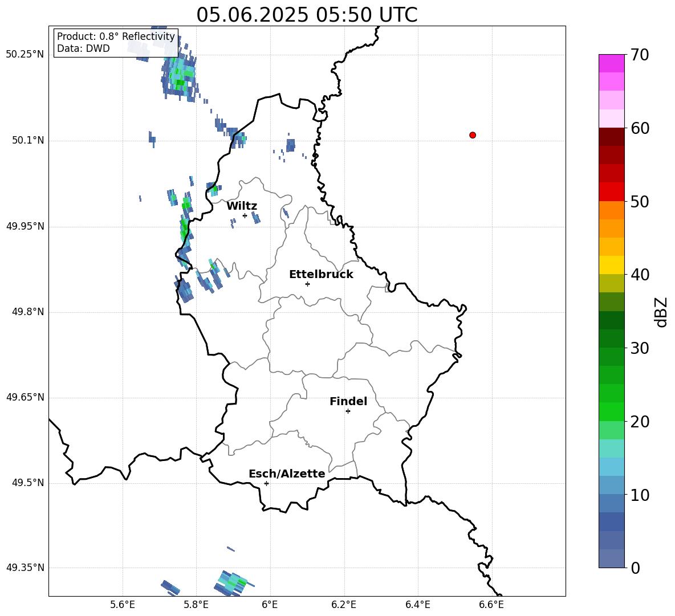This screenshot has height=616, width=675.
Task: Click the 5.6°E longitude label
Action: 123,605
